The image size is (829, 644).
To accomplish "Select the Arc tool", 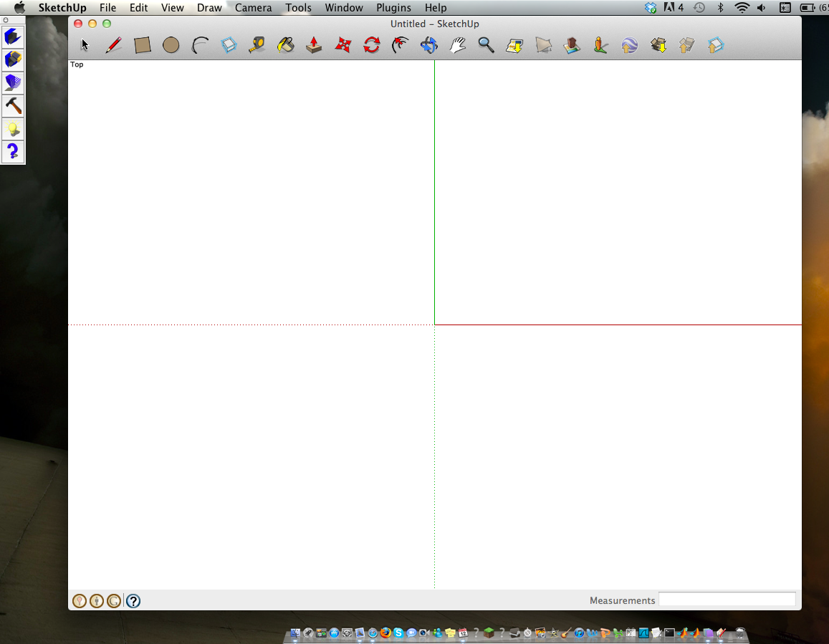I will pyautogui.click(x=200, y=45).
